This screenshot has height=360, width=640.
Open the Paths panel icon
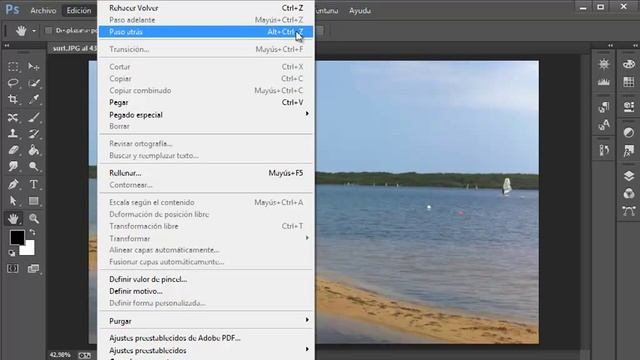[629, 211]
